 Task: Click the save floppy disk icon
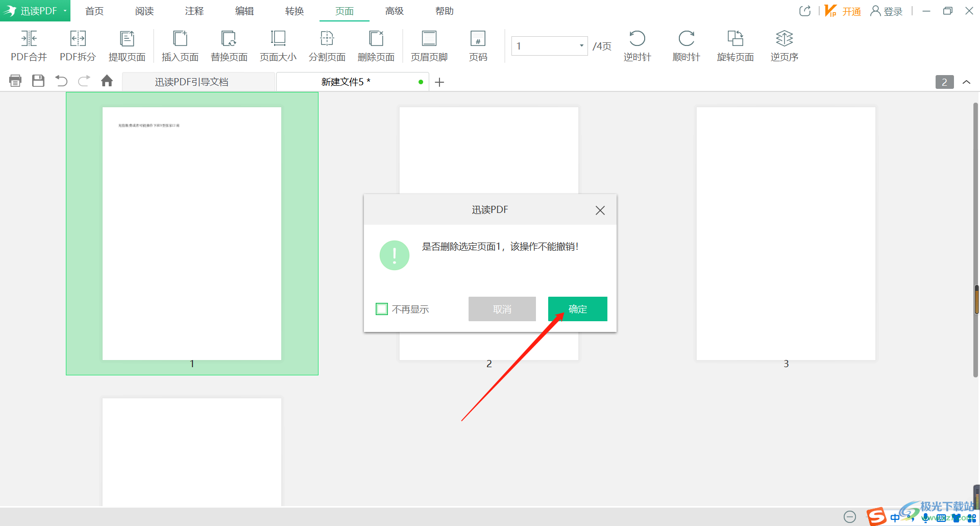tap(38, 81)
